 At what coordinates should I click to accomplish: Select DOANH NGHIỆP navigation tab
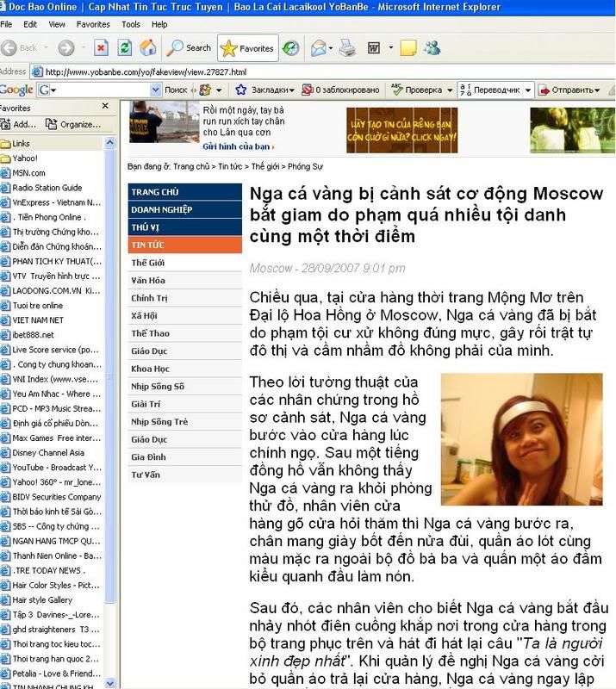(x=185, y=209)
